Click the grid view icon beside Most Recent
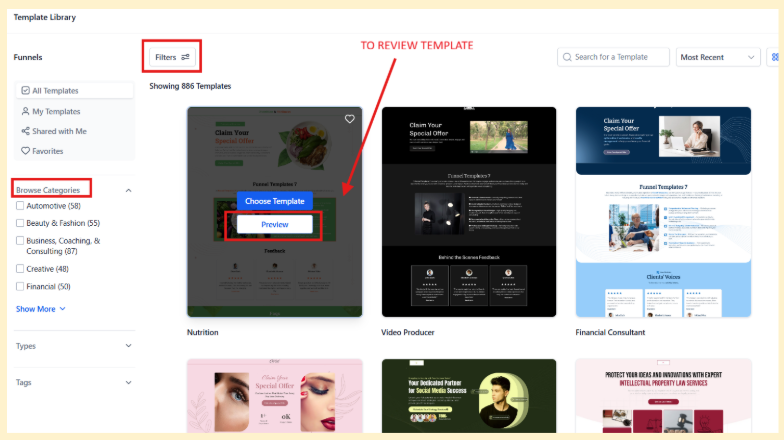Viewport: 784px width, 440px height. [775, 57]
